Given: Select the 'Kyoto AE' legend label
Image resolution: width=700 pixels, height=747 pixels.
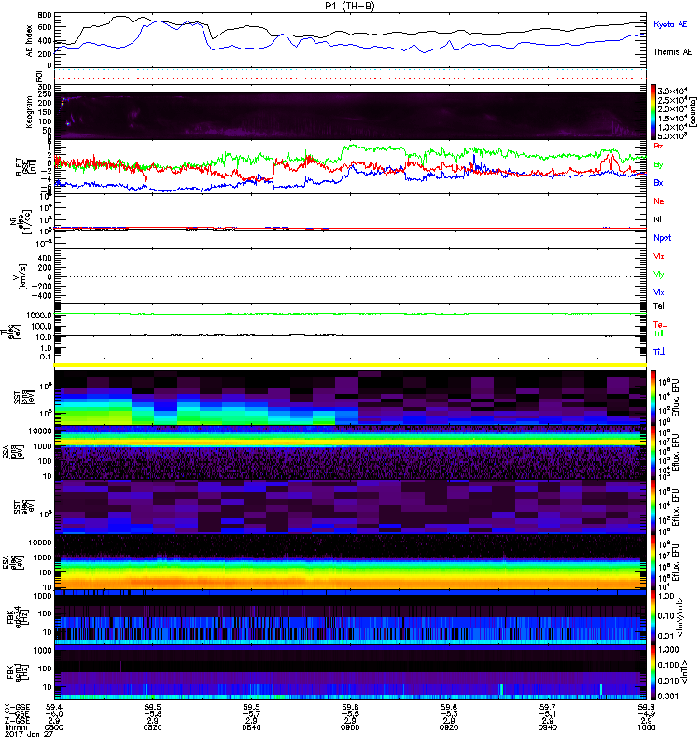Looking at the screenshot, I should 670,24.
